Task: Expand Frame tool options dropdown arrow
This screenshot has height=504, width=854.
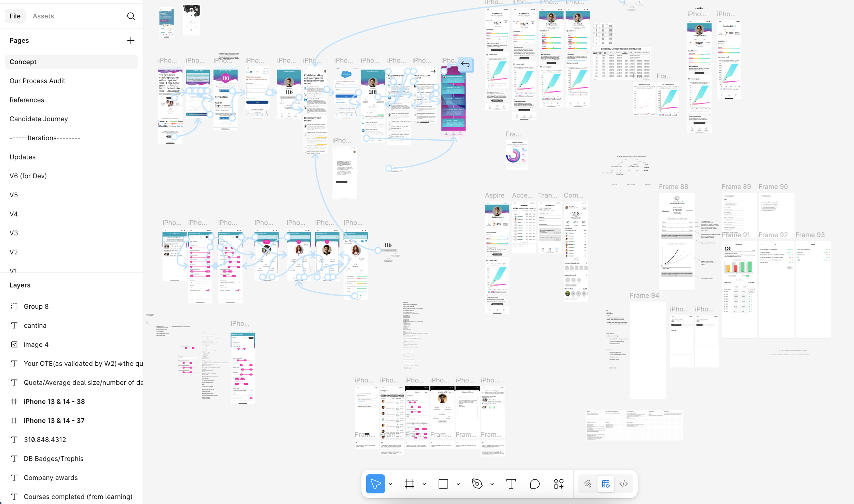Action: 424,484
